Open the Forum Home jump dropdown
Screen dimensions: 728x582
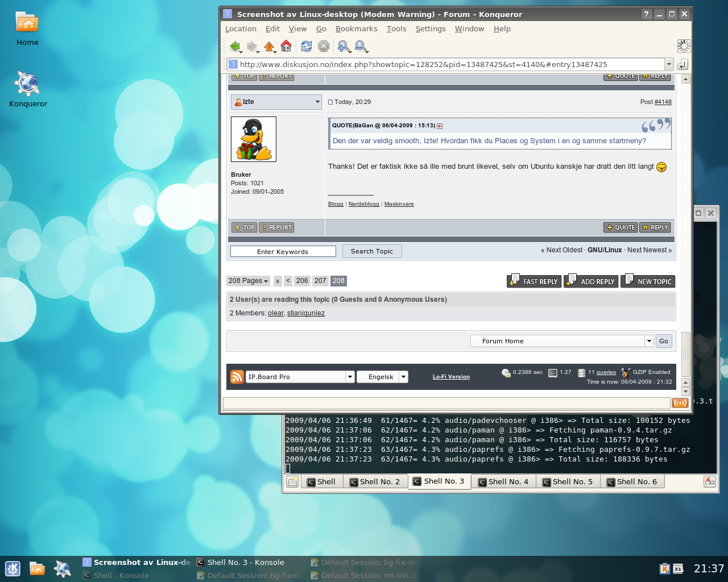click(649, 341)
